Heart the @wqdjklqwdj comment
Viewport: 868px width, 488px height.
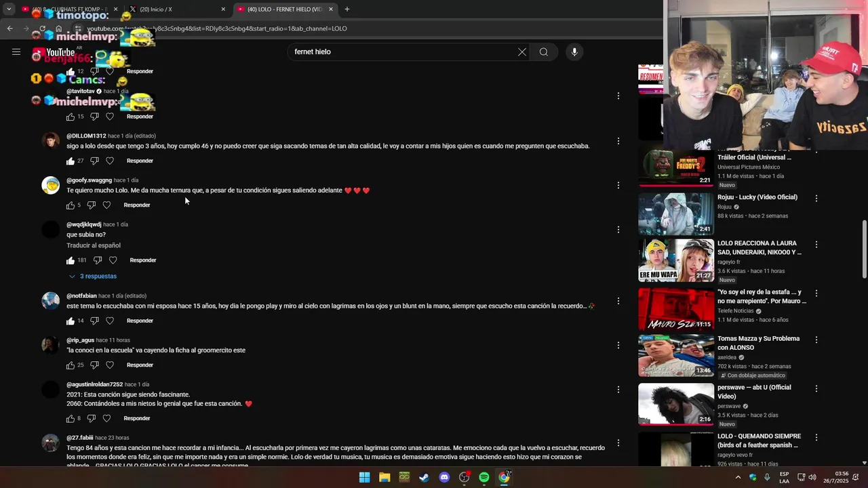(x=113, y=260)
